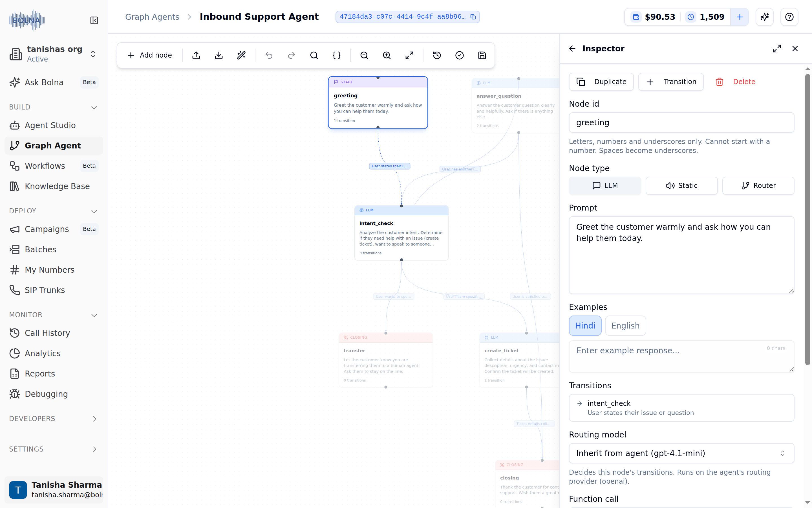This screenshot has height=508, width=812.
Task: Open the tanishas org switcher
Action: pos(54,54)
